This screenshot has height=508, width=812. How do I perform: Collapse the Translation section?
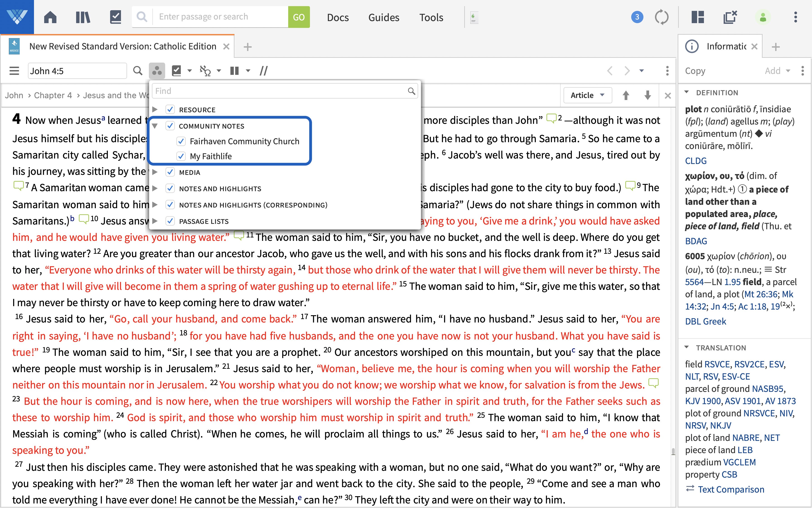pos(686,347)
